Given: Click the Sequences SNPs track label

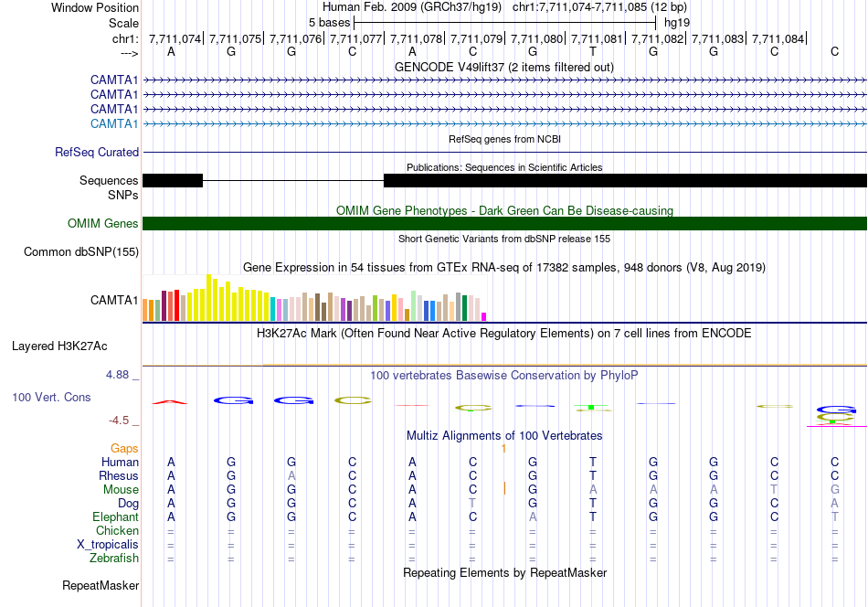Looking at the screenshot, I should (x=109, y=187).
